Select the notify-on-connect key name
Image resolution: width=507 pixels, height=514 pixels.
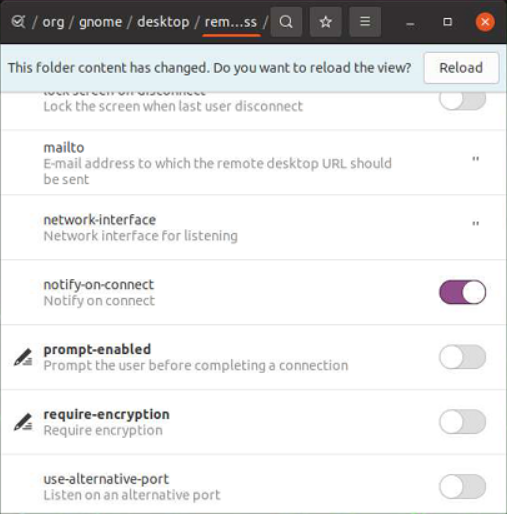tap(99, 285)
